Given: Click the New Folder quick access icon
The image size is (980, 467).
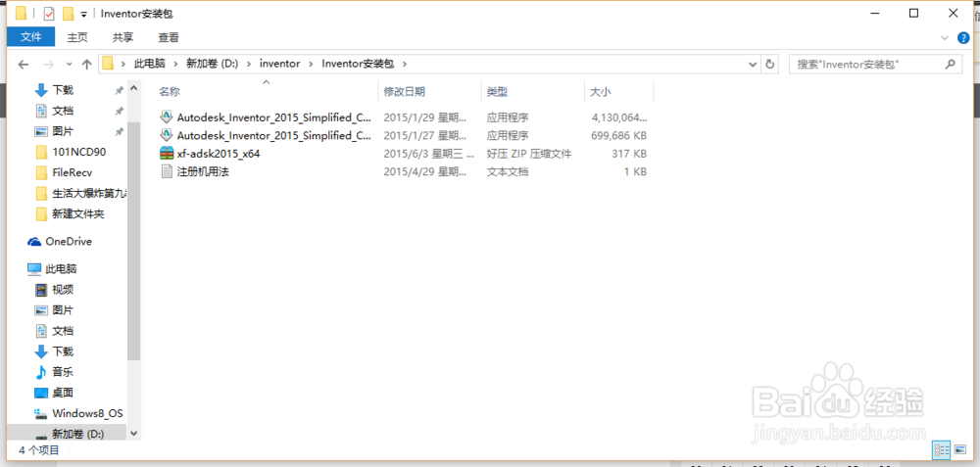Looking at the screenshot, I should click(69, 13).
